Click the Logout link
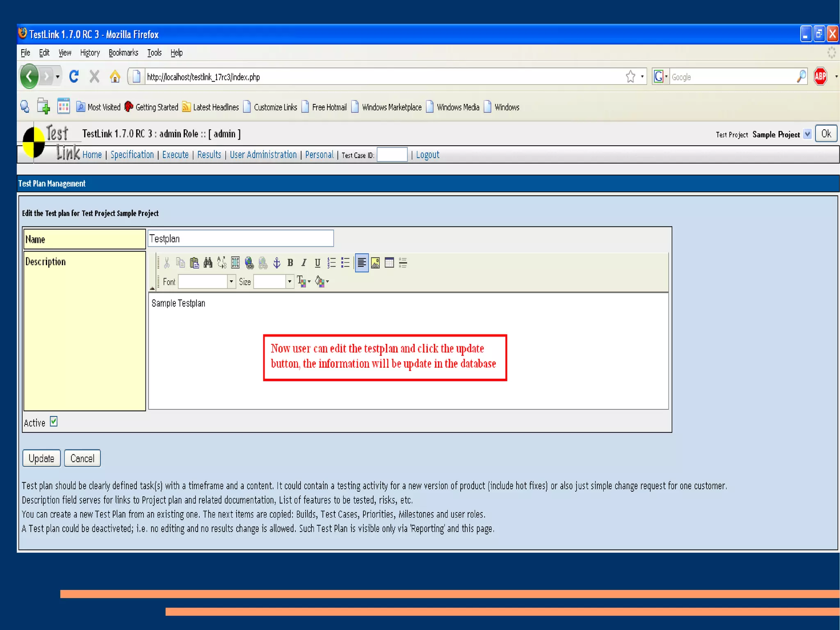Image resolution: width=840 pixels, height=630 pixels. tap(428, 155)
